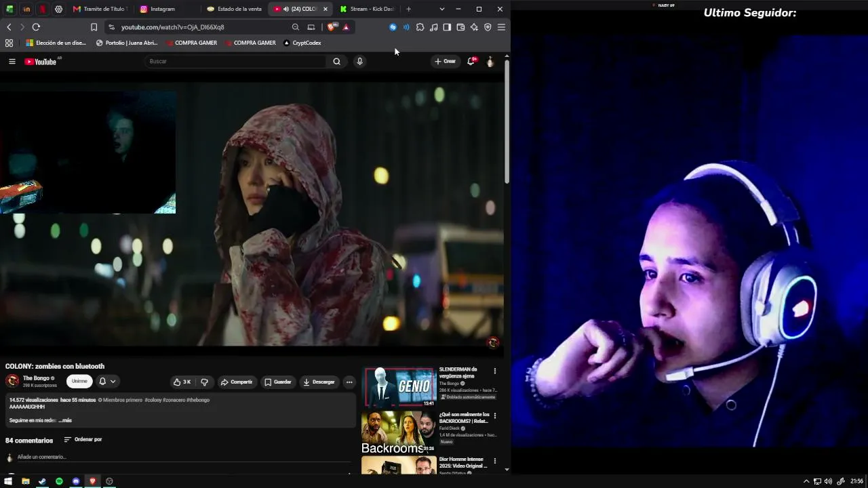Image resolution: width=868 pixels, height=488 pixels.
Task: Open the Brave VPN shield icon
Action: [x=488, y=27]
